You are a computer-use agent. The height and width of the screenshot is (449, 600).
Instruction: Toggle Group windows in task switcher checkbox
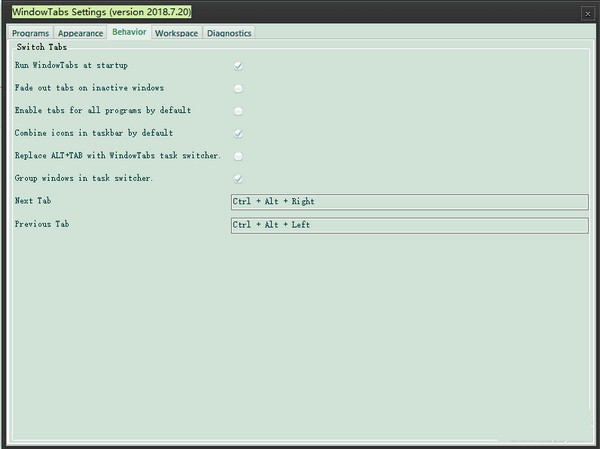pos(238,179)
